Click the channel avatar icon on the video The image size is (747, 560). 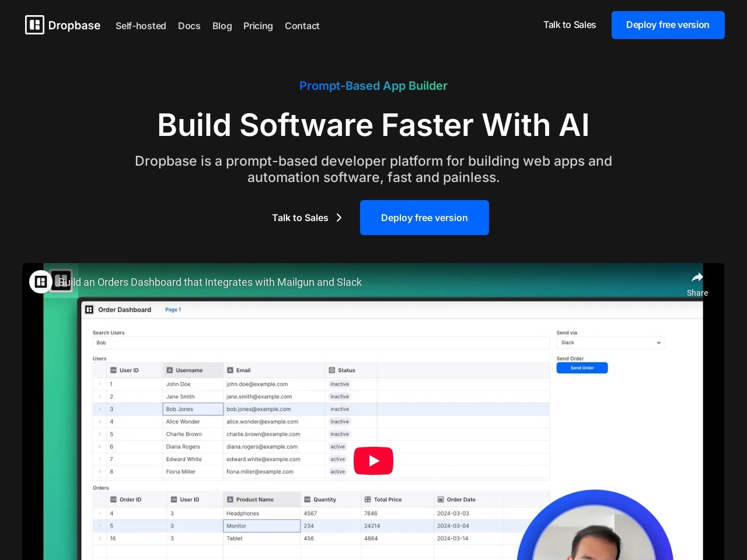(41, 282)
